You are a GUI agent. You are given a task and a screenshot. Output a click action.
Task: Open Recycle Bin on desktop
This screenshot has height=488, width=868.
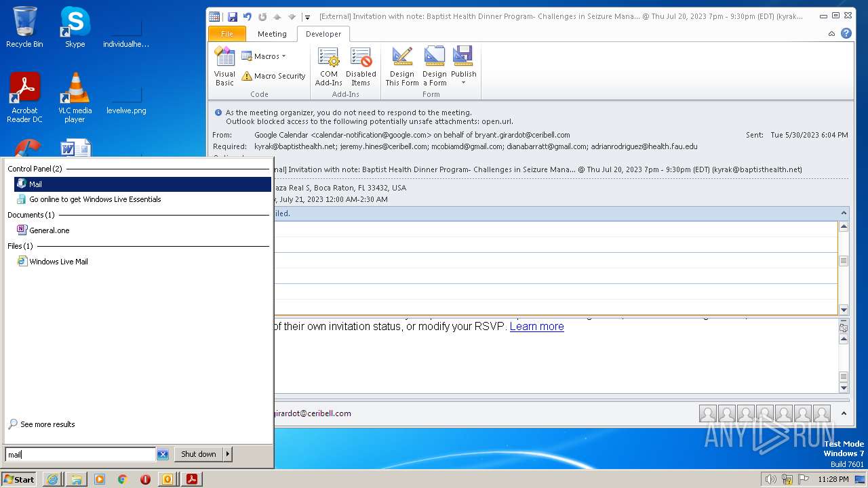pos(24,27)
